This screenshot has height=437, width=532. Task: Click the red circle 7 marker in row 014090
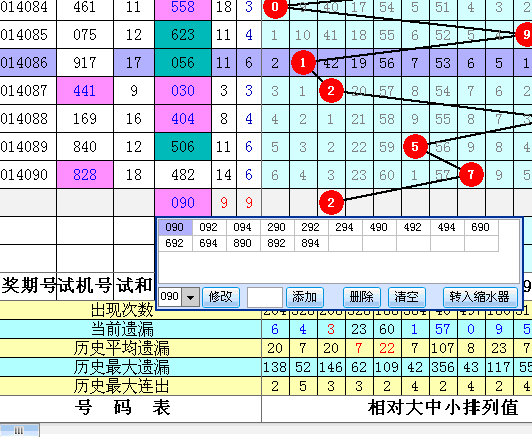471,175
